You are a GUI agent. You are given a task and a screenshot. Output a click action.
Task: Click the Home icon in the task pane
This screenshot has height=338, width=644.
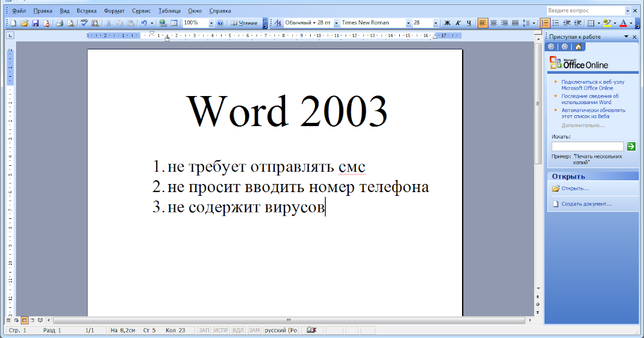click(578, 47)
